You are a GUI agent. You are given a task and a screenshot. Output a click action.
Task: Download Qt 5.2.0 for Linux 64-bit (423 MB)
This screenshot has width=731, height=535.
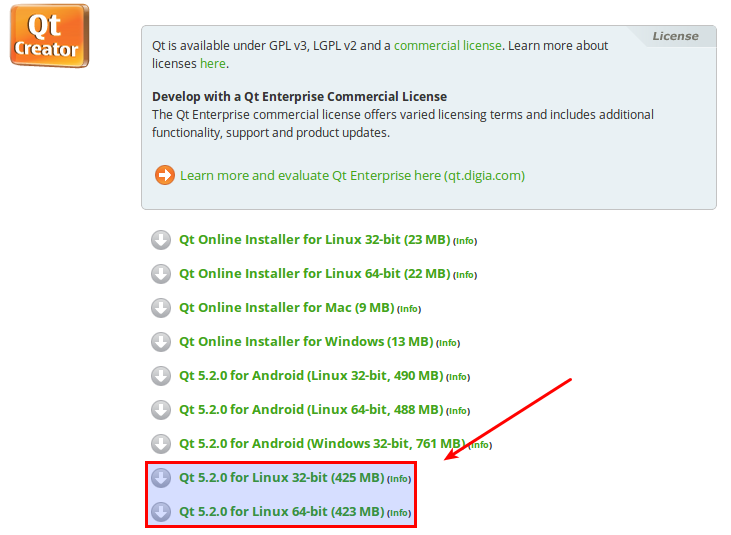pyautogui.click(x=282, y=512)
